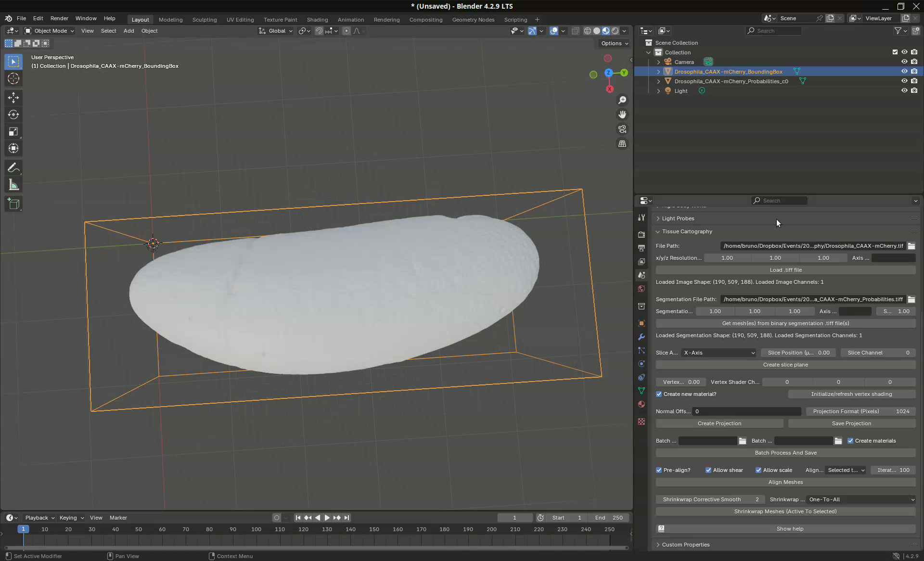This screenshot has height=561, width=924.
Task: Expand the Camera item in outliner
Action: [x=658, y=62]
